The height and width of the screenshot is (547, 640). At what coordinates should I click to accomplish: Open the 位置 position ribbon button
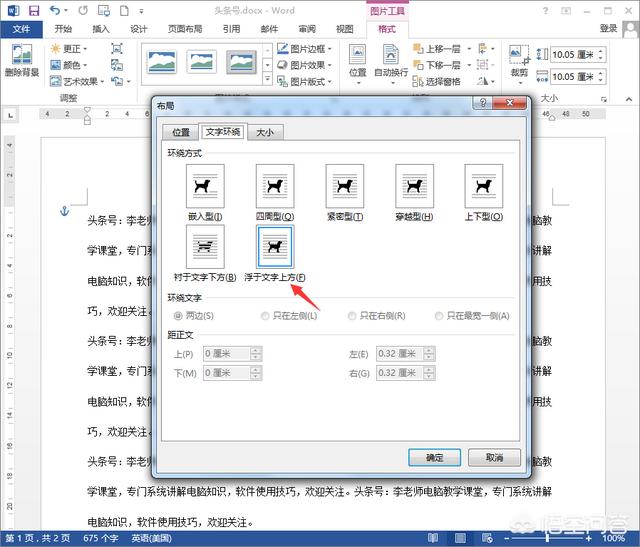pos(358,64)
